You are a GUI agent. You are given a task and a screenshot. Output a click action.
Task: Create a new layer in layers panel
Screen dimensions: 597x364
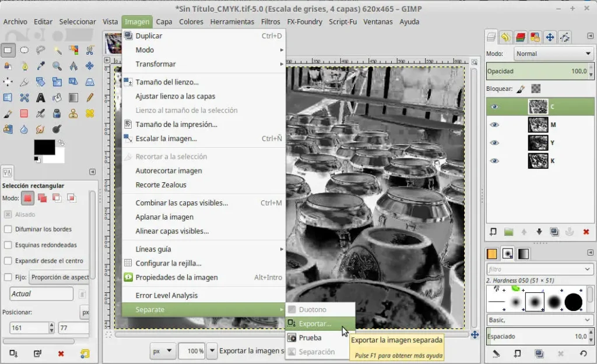click(x=493, y=232)
